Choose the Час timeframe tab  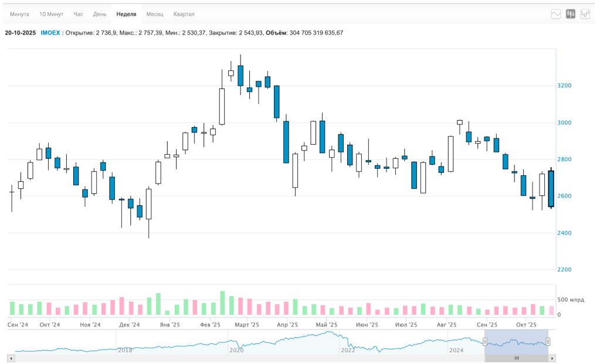78,14
